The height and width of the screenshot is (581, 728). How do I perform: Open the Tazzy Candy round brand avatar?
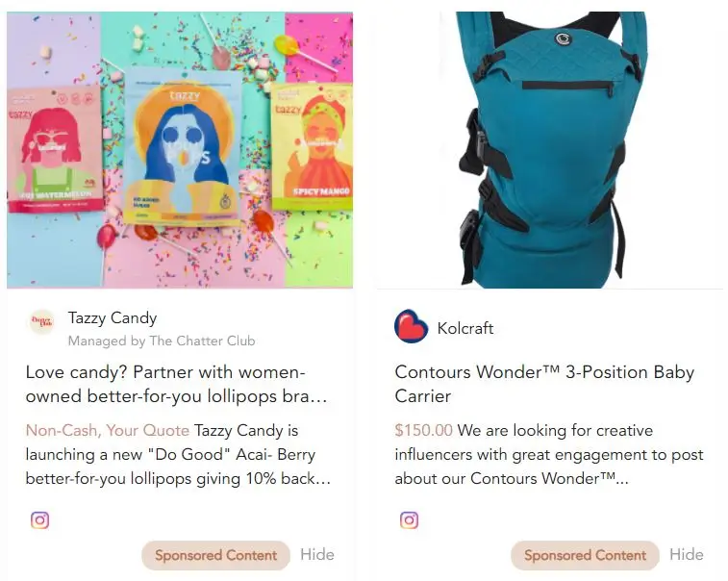[41, 321]
